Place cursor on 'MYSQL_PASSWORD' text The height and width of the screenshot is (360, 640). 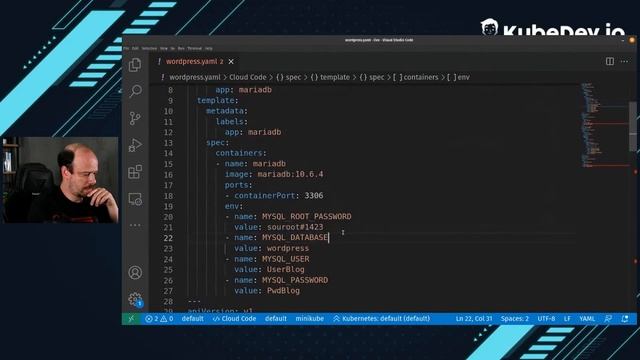295,280
